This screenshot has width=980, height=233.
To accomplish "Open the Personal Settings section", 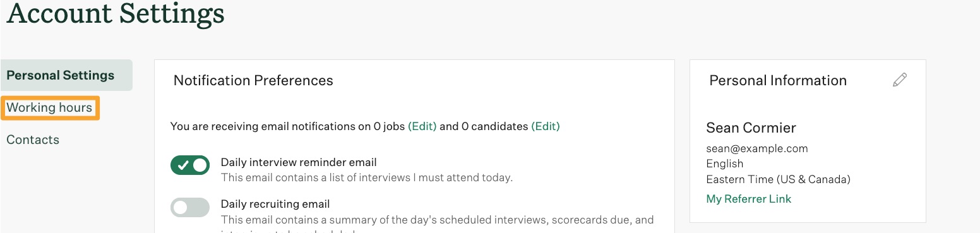I will [66, 75].
